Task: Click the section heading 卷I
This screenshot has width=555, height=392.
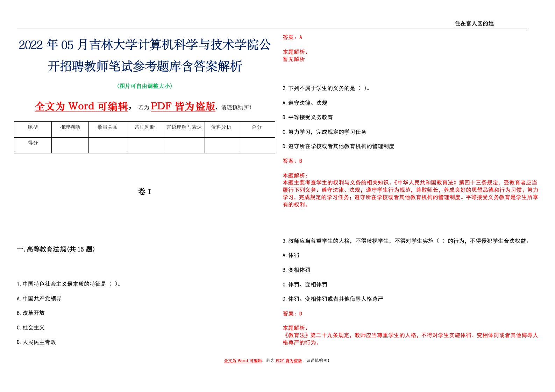Action: point(145,192)
